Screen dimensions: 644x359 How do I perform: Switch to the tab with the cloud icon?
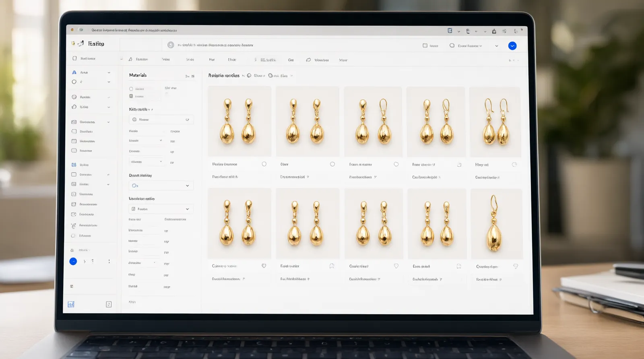pyautogui.click(x=317, y=60)
